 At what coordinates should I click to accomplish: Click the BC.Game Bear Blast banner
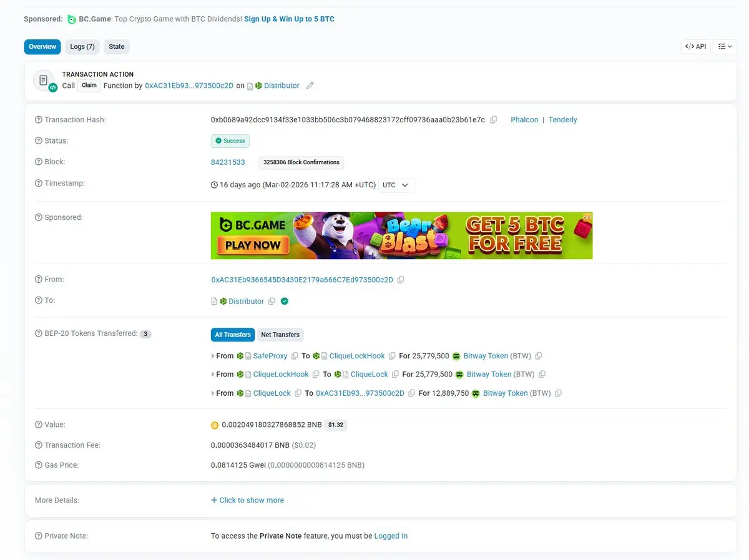pos(401,235)
